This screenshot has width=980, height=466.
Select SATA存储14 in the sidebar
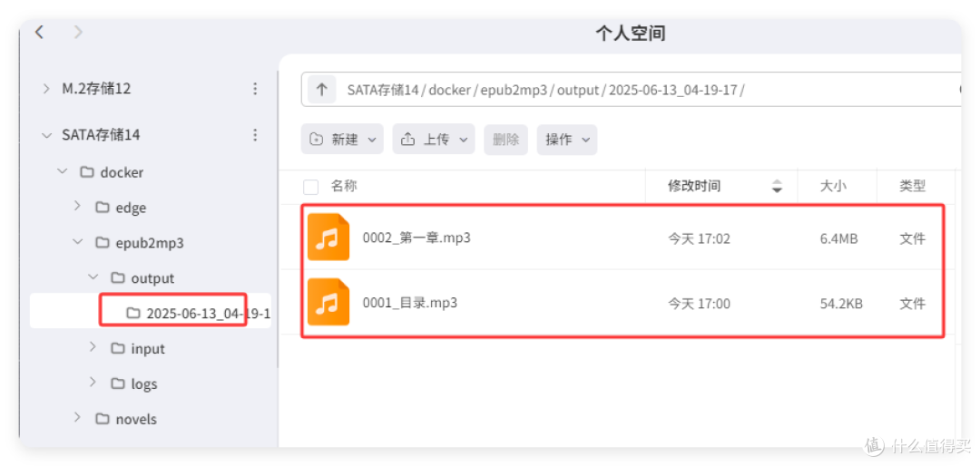click(101, 135)
